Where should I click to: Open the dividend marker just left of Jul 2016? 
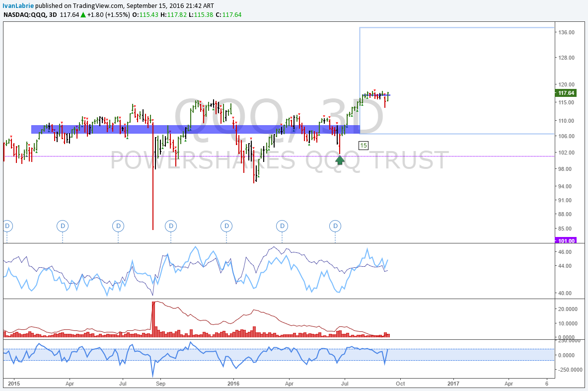pos(335,226)
